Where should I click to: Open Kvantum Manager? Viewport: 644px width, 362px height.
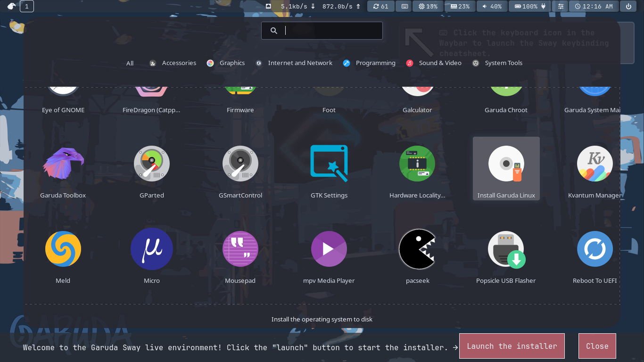coord(595,169)
